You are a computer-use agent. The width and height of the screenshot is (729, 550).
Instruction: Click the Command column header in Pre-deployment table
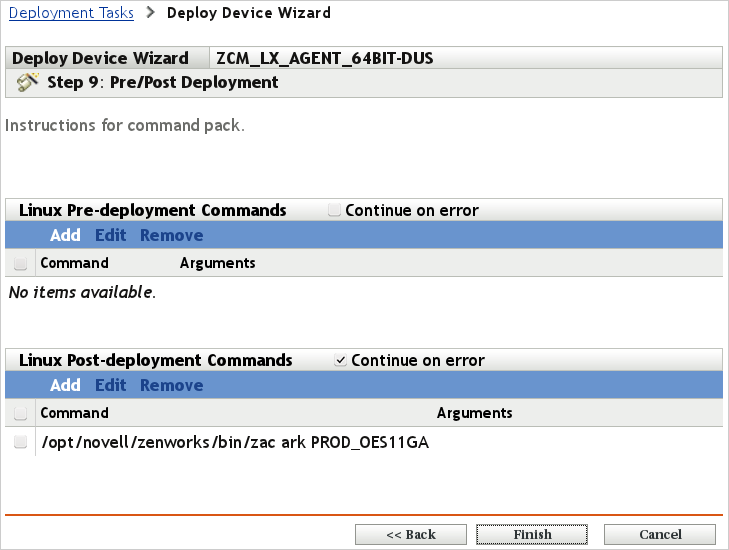74,264
